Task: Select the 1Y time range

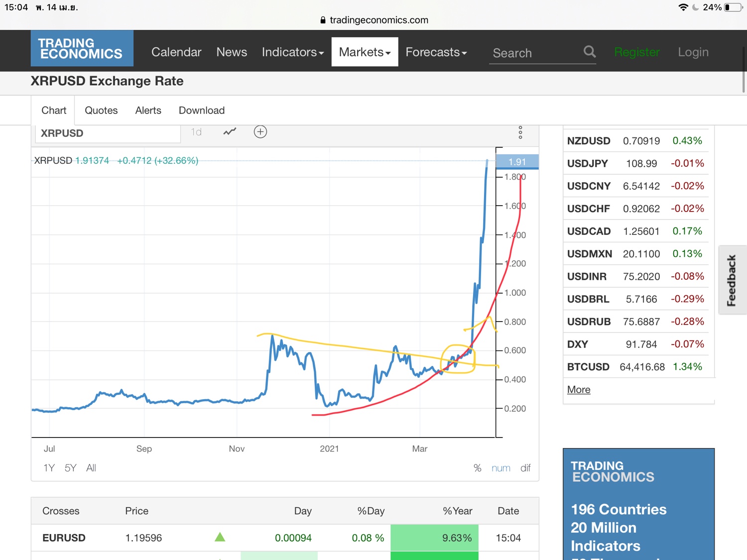Action: coord(49,468)
